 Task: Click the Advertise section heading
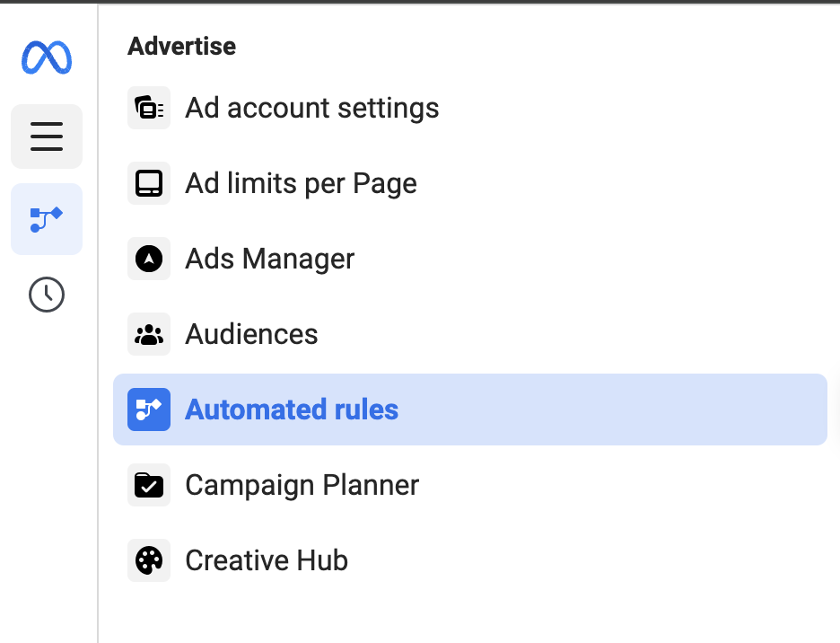point(181,46)
